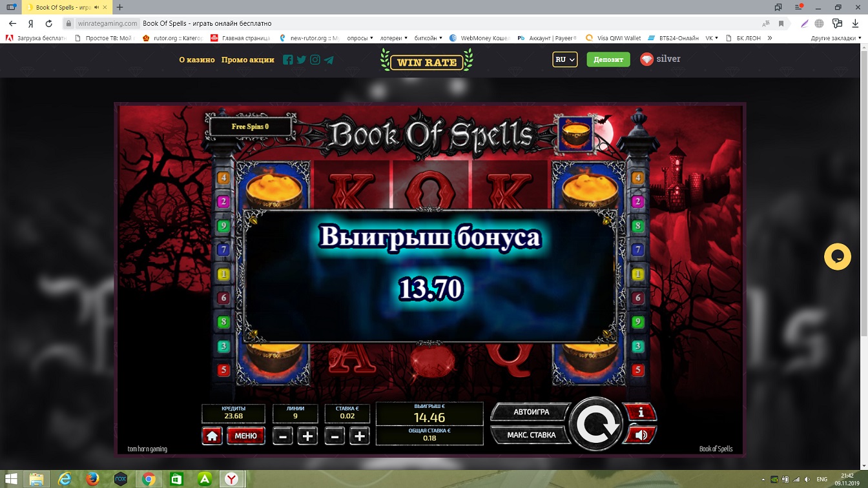
Task: Mute audio on the Book Of Spells tab
Action: (x=96, y=7)
